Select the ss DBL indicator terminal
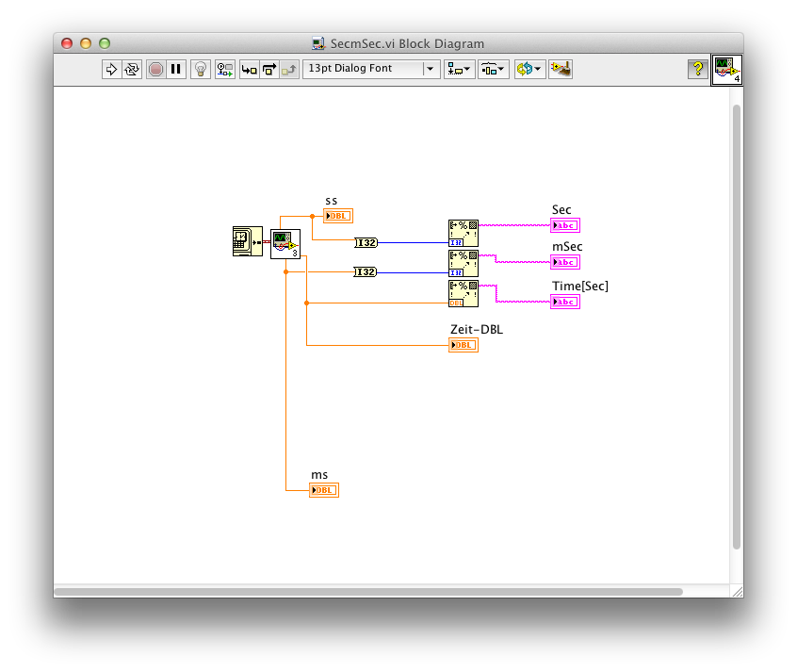 coord(338,216)
